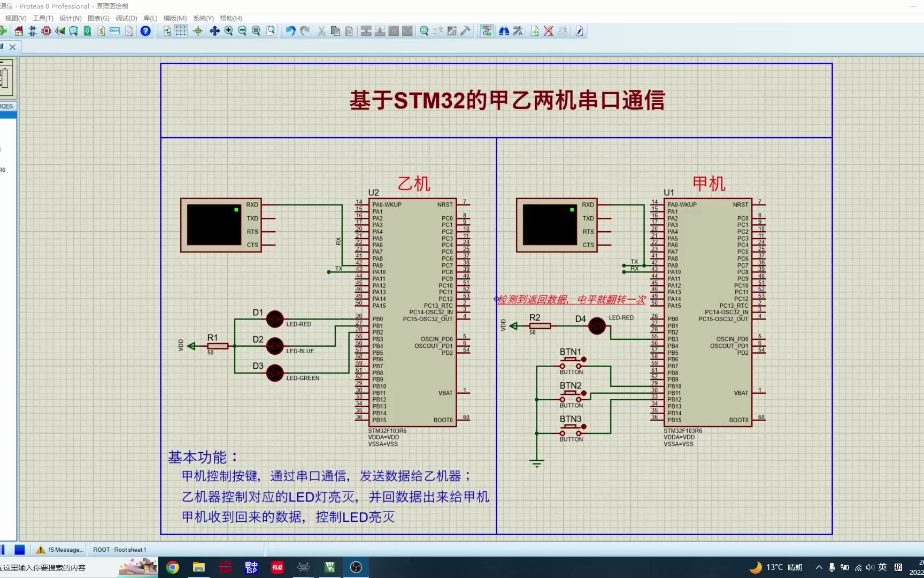Copy the selected objects
The image size is (924, 578).
(335, 31)
